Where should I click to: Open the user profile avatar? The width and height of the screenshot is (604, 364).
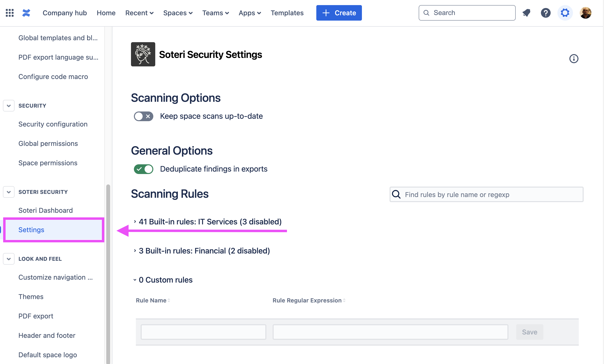tap(586, 13)
